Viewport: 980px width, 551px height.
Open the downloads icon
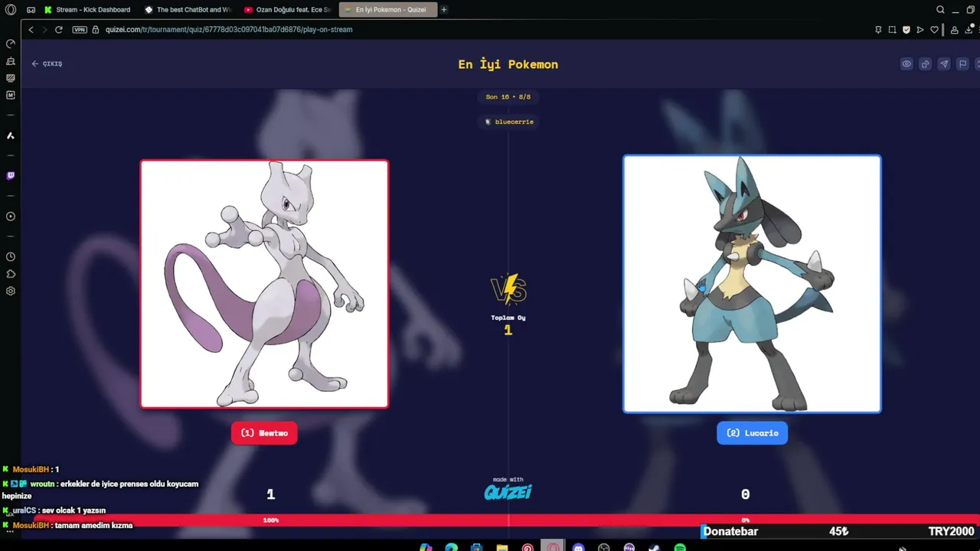tap(969, 30)
